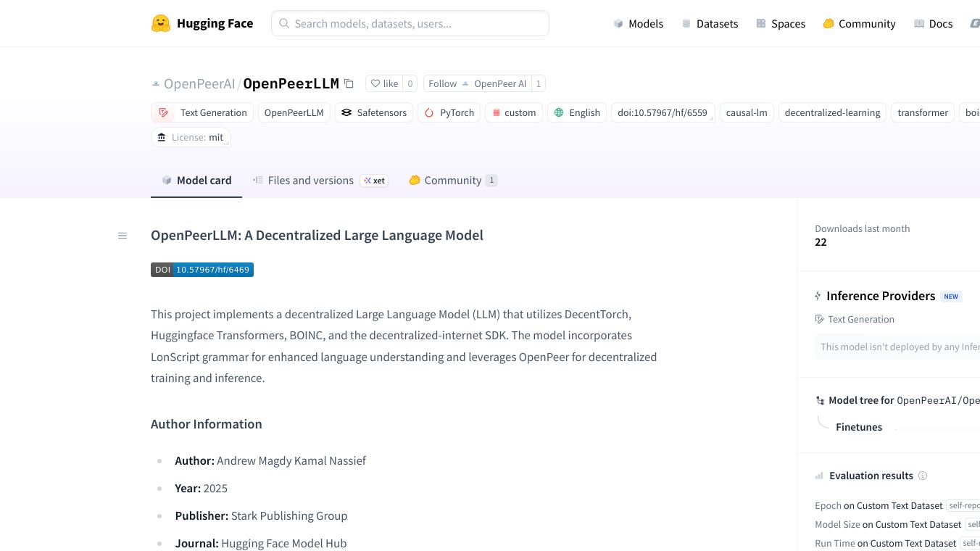Image resolution: width=980 pixels, height=551 pixels.
Task: Like the model with the heart button
Action: (x=384, y=84)
